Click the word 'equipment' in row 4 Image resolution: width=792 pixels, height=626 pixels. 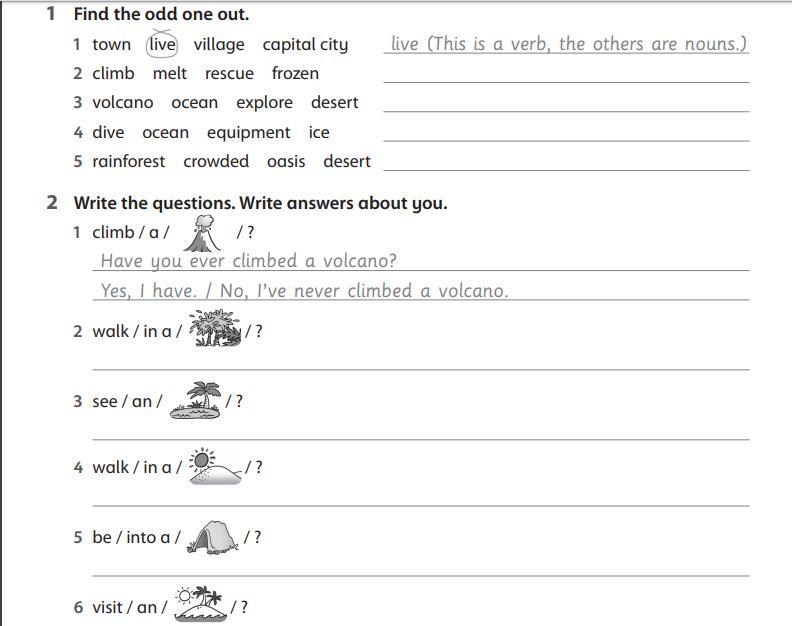(x=249, y=133)
